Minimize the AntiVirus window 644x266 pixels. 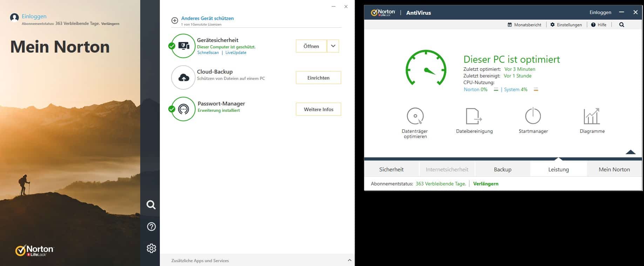[x=622, y=12]
